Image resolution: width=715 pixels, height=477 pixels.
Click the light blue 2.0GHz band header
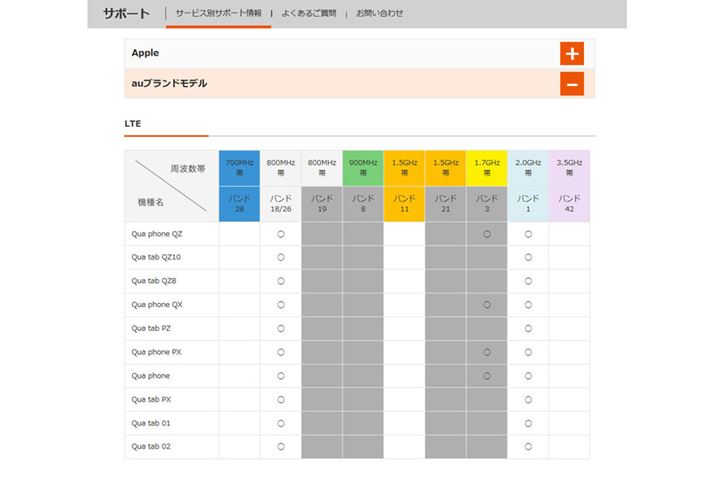click(527, 167)
